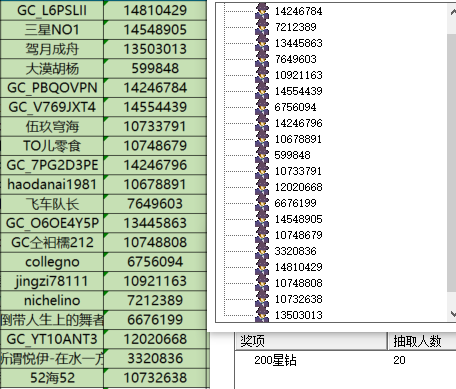Select spreadsheet cell 飞车队长

tap(52, 204)
